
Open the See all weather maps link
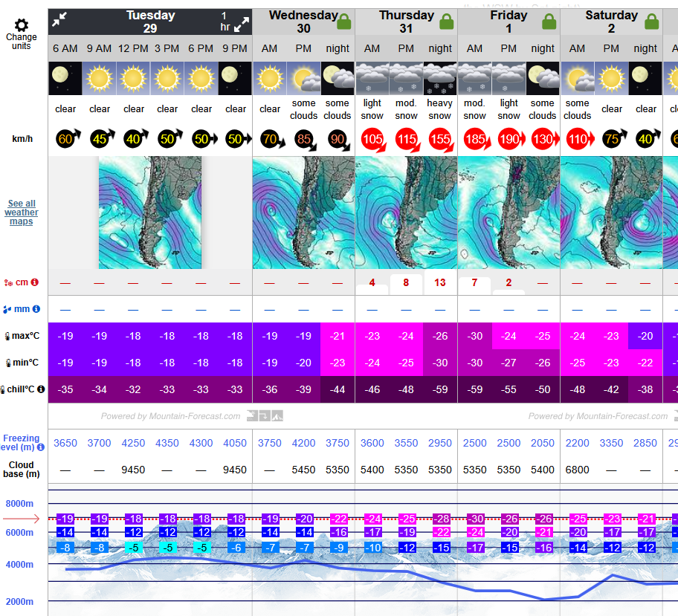coord(22,213)
